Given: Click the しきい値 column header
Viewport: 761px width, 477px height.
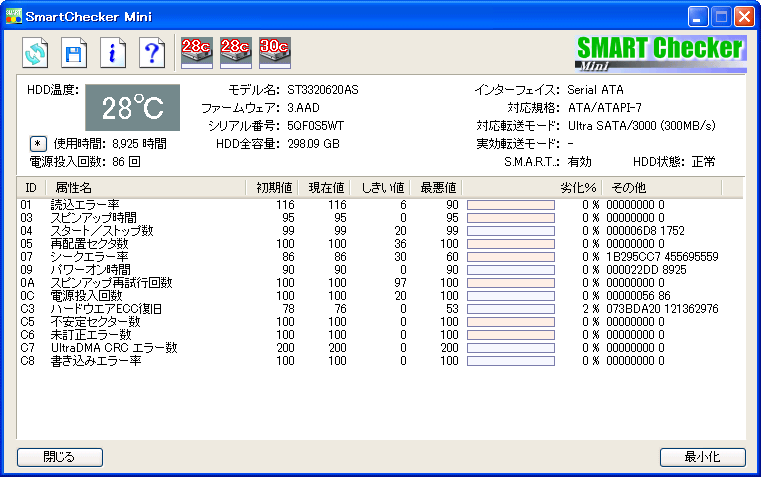Looking at the screenshot, I should tap(380, 187).
